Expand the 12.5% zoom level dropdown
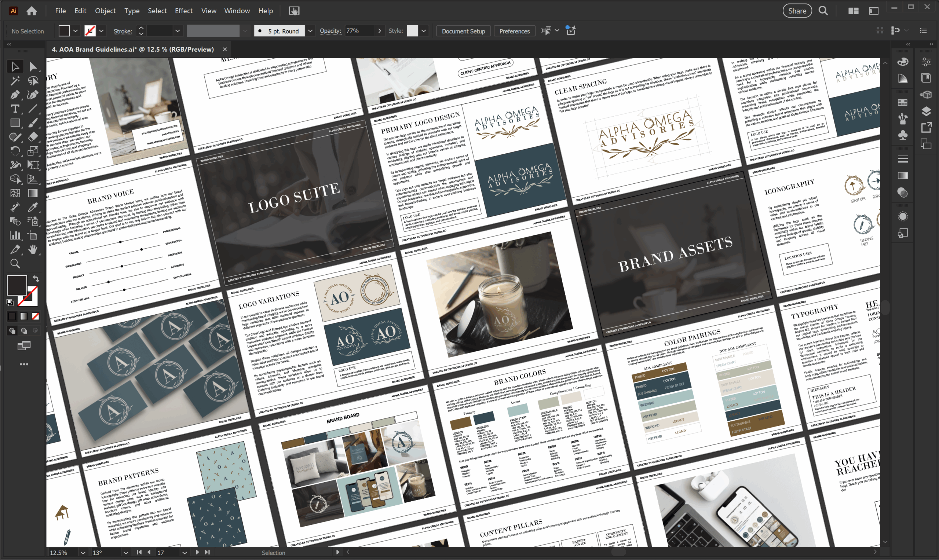 [83, 553]
